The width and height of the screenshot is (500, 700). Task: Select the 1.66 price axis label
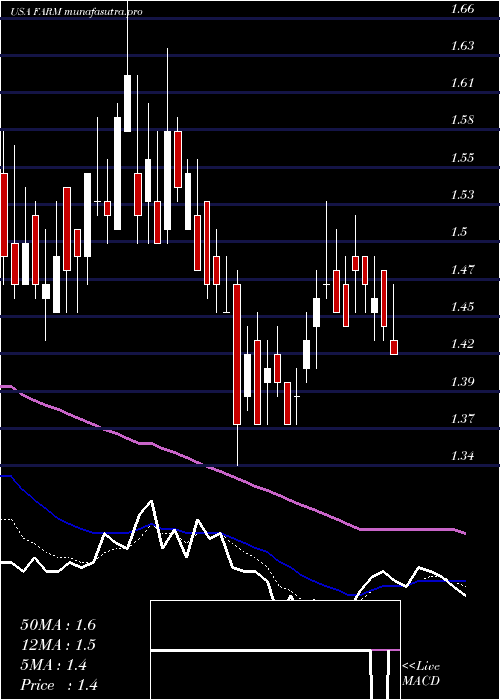tap(462, 9)
